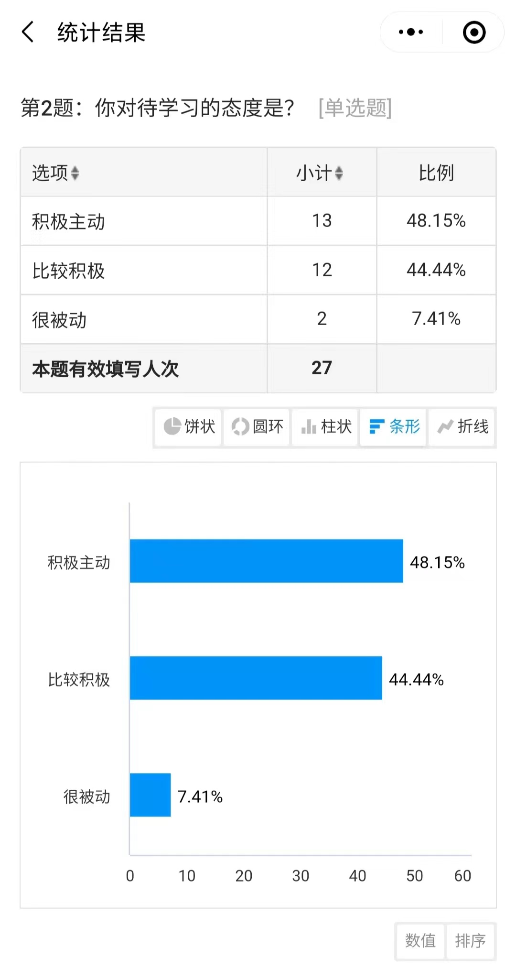Click the 本题有效填写人次 total row
The image size is (516, 980).
[x=143, y=369]
